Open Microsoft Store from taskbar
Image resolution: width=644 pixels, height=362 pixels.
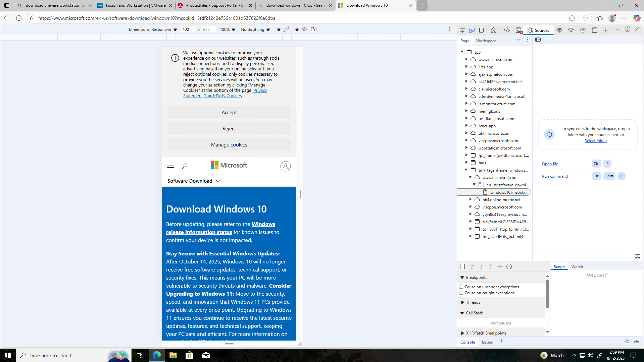190,355
